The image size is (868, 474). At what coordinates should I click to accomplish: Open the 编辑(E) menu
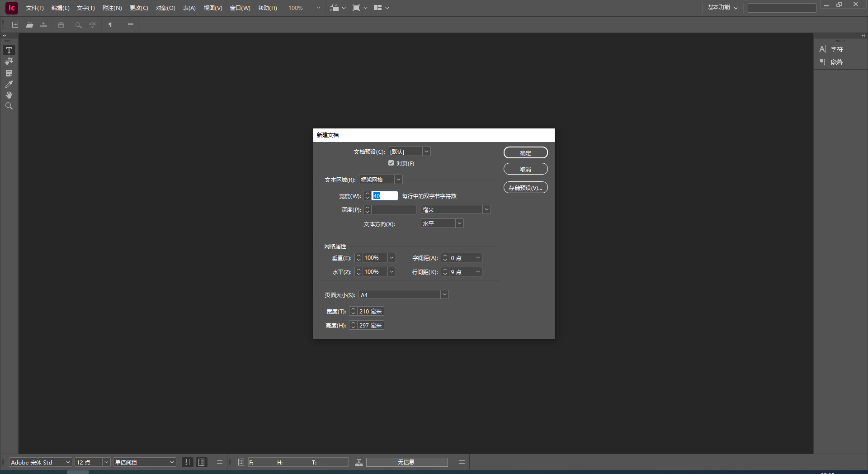(61, 8)
